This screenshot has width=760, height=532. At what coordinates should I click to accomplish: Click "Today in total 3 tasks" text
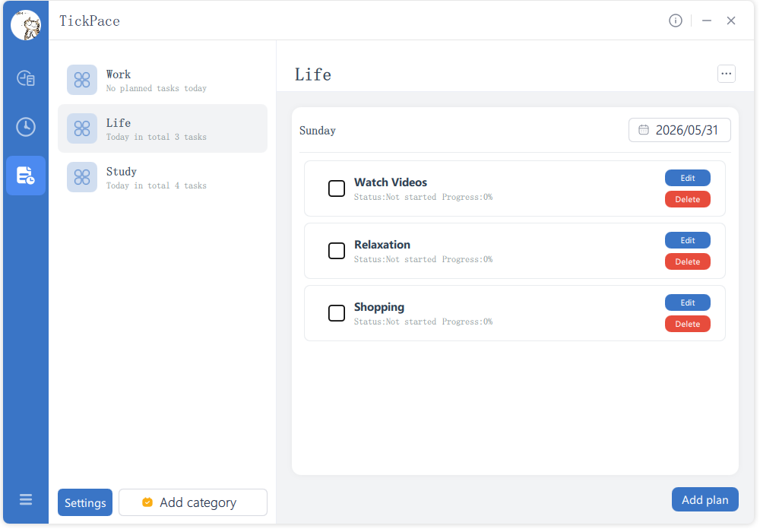pyautogui.click(x=157, y=137)
